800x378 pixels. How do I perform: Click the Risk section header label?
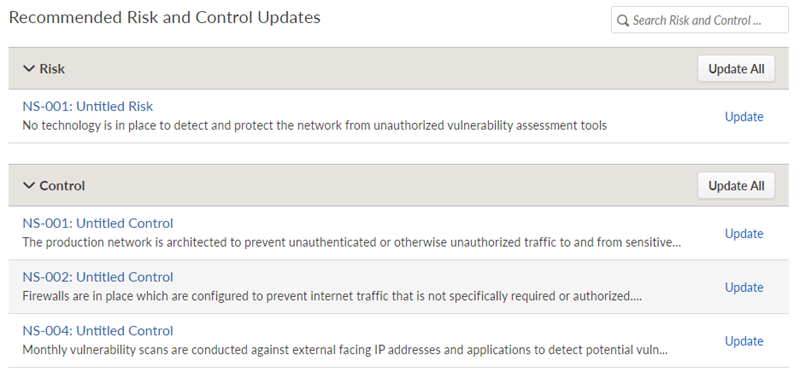tap(52, 69)
